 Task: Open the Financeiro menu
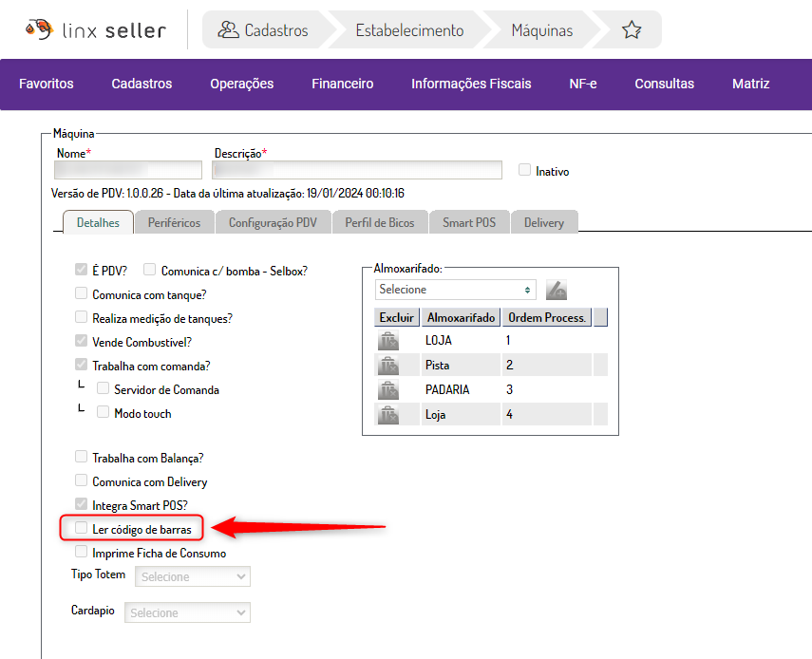(342, 84)
